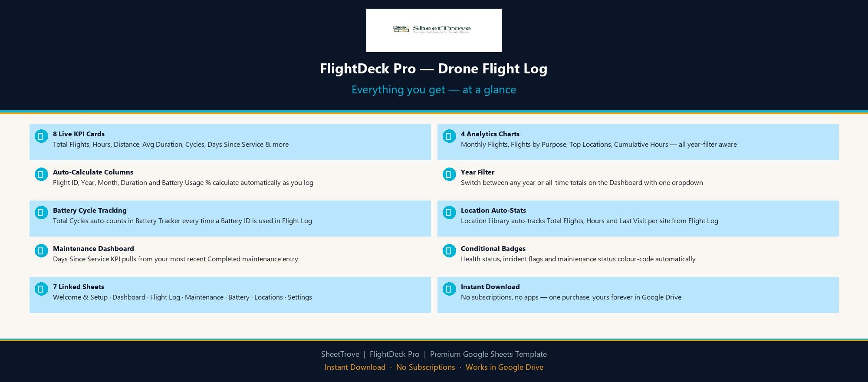The width and height of the screenshot is (868, 382).
Task: Select the FlightDeck Pro — Drone Flight Log title
Action: tap(434, 69)
